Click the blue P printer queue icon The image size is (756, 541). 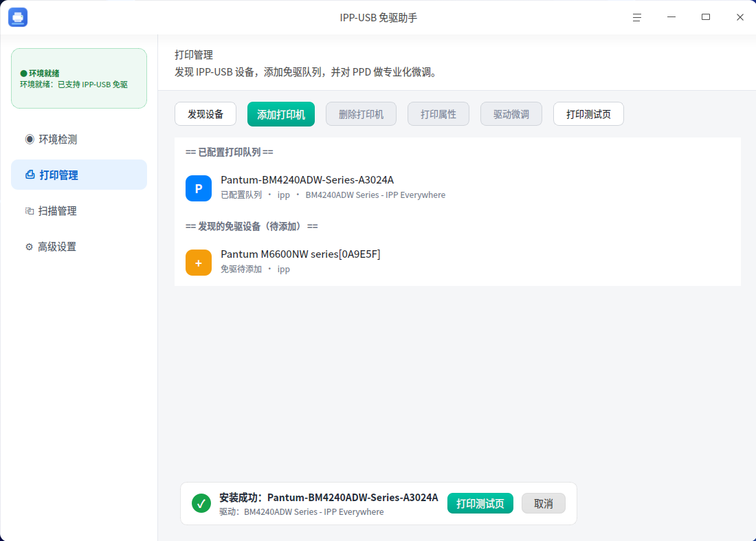pos(199,188)
